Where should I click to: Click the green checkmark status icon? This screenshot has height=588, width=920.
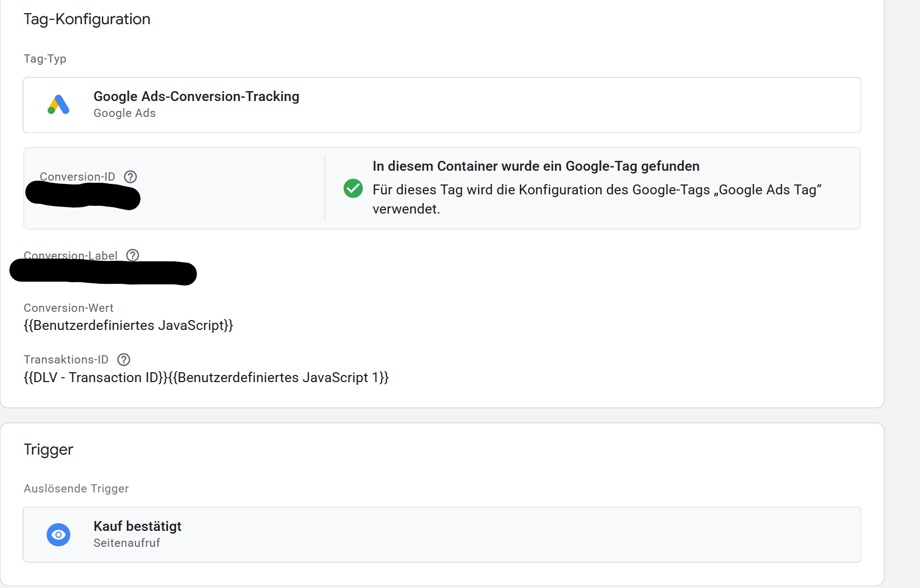click(x=353, y=188)
